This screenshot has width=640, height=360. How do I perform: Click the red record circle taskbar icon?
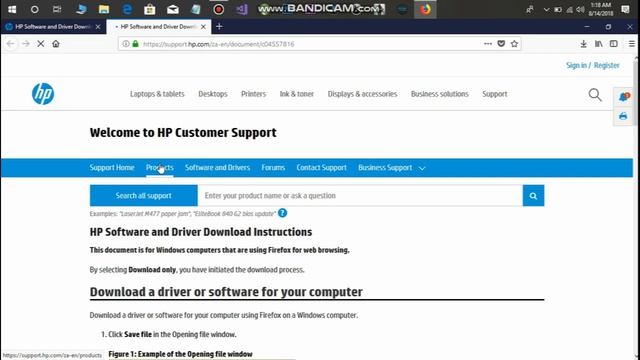219,9
